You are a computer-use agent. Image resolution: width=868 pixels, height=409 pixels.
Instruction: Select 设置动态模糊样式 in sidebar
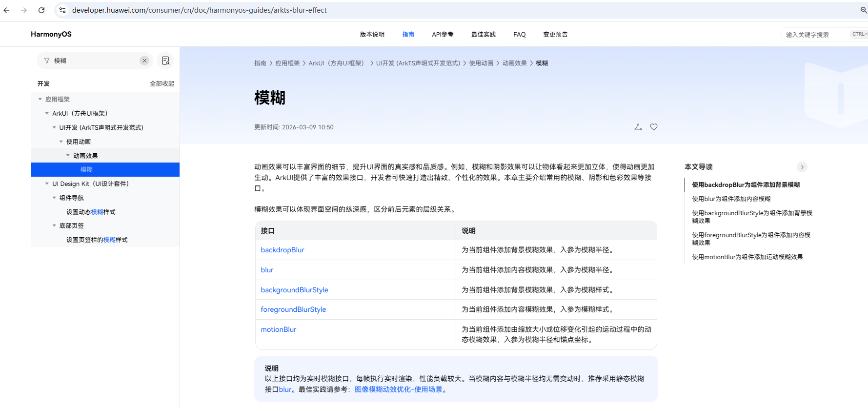91,212
